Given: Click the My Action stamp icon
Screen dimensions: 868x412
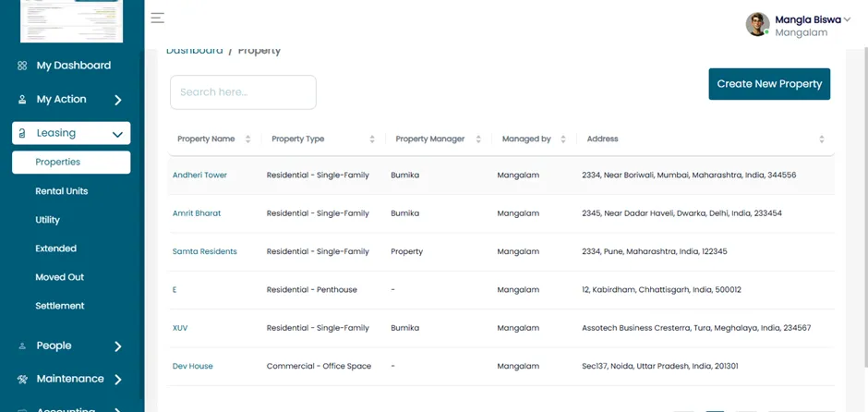Looking at the screenshot, I should pyautogui.click(x=22, y=100).
